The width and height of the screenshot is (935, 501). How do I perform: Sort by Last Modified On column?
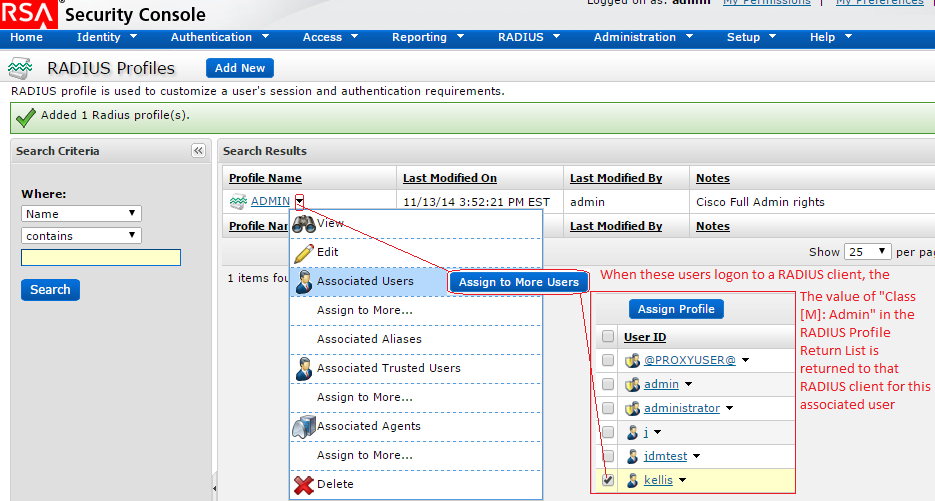(x=450, y=178)
